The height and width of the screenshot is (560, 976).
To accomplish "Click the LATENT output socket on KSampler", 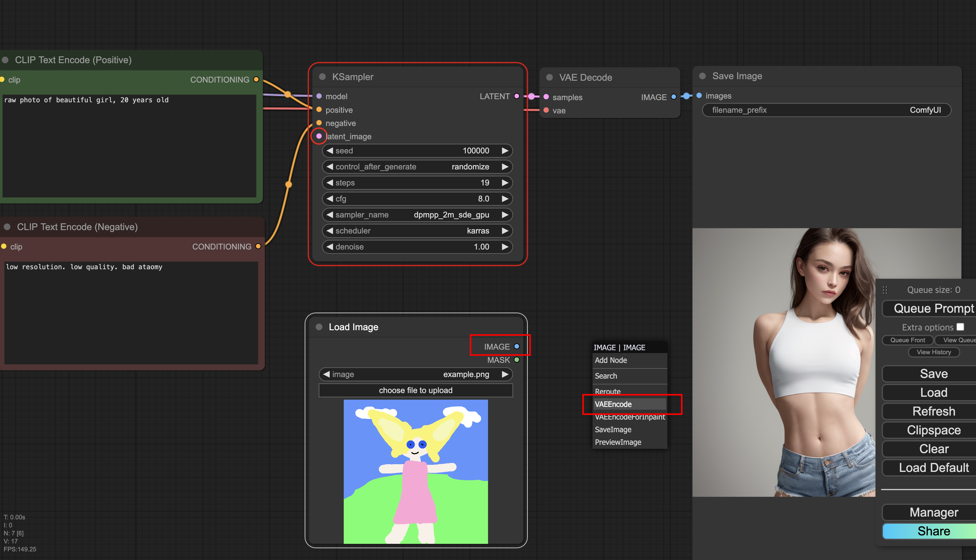I will click(x=516, y=96).
